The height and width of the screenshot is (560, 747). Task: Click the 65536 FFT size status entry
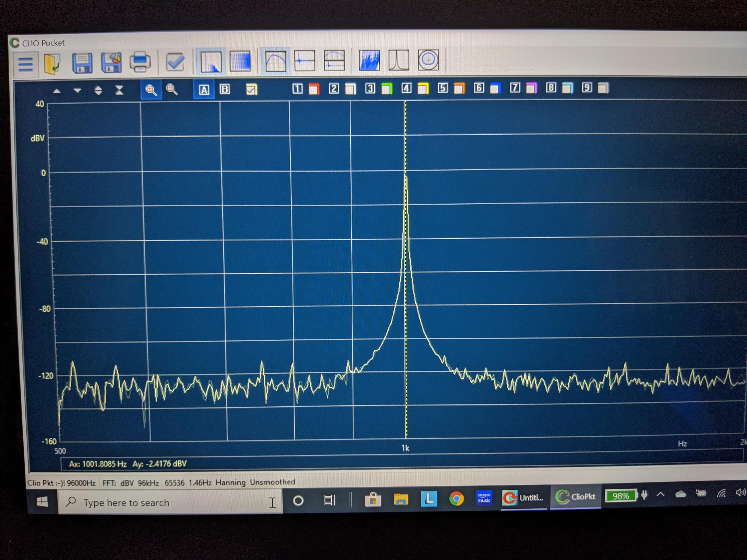point(175,483)
